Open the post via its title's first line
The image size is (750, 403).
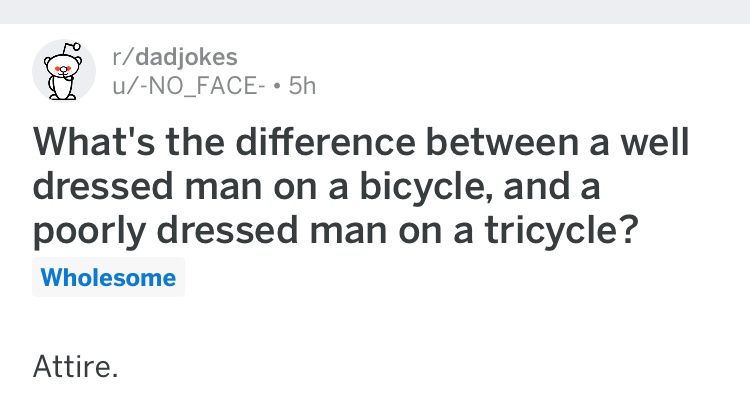[361, 142]
